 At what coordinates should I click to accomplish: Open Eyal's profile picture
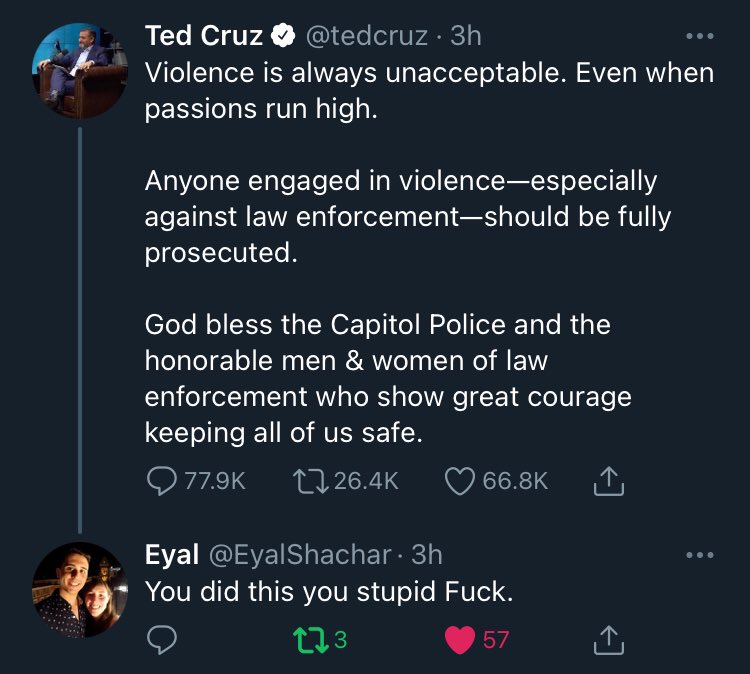[80, 590]
